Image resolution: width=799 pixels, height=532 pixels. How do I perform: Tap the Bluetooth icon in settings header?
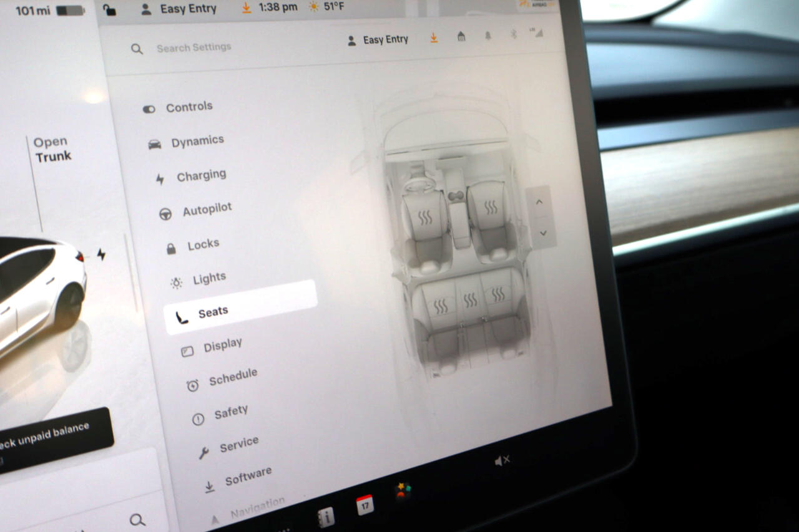coord(514,34)
